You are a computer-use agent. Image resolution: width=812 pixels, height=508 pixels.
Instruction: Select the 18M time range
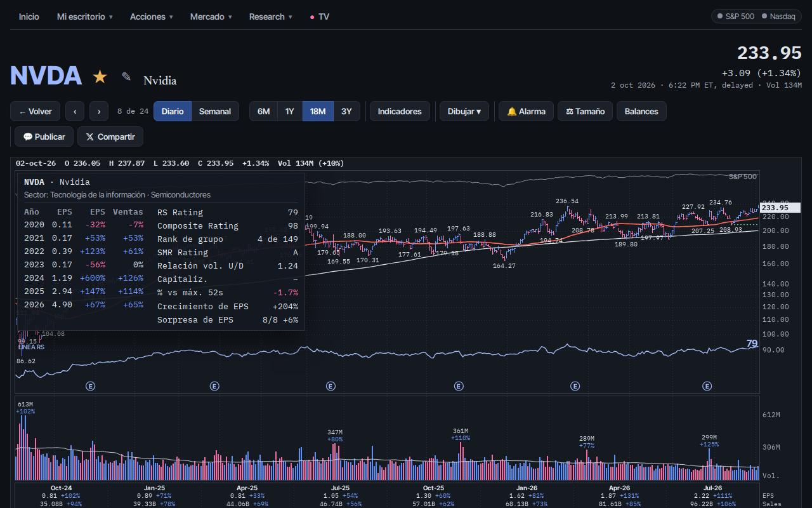click(318, 111)
